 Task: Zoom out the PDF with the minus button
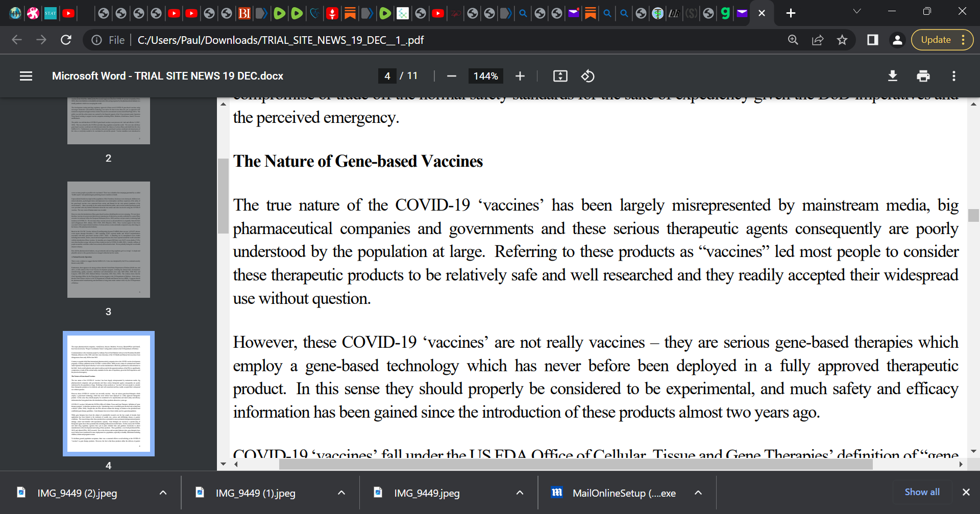click(451, 76)
